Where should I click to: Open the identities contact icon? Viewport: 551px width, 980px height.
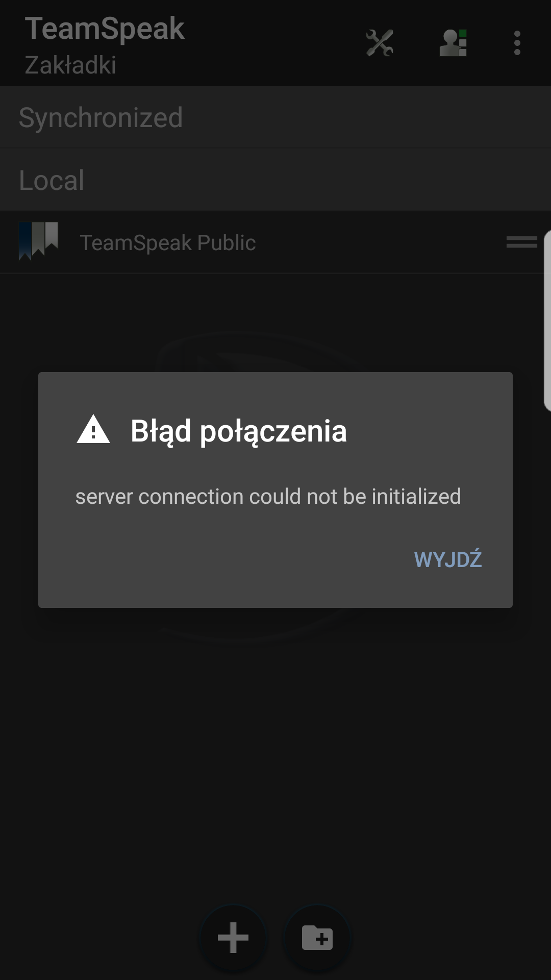pos(453,43)
